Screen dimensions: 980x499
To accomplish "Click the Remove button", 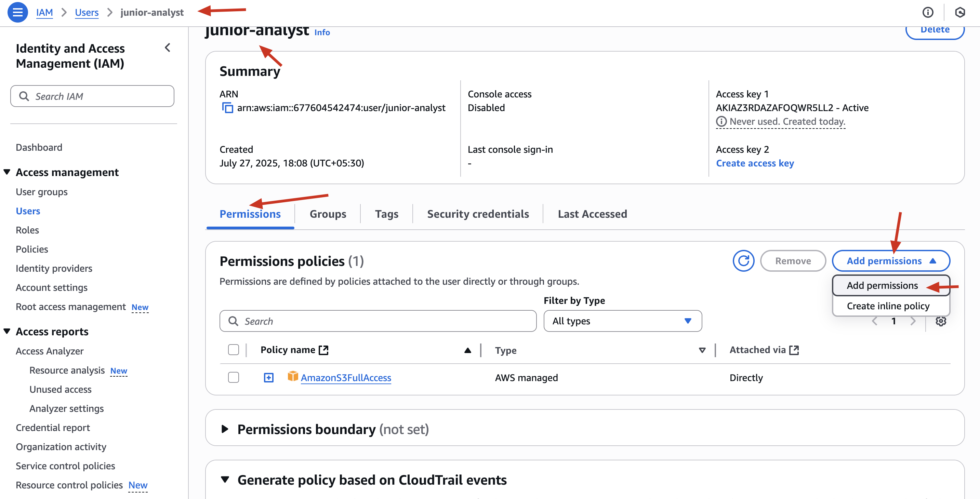I will pos(793,261).
